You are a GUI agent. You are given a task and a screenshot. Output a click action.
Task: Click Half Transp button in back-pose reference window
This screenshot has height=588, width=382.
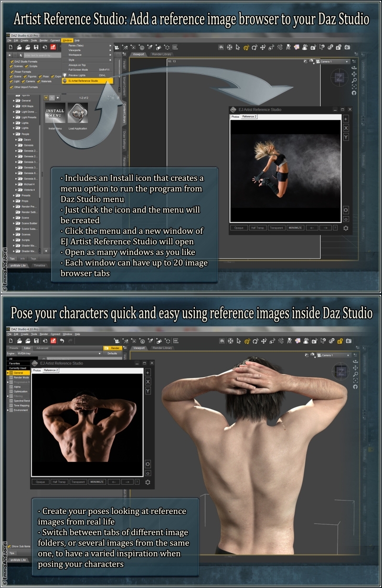coord(60,482)
